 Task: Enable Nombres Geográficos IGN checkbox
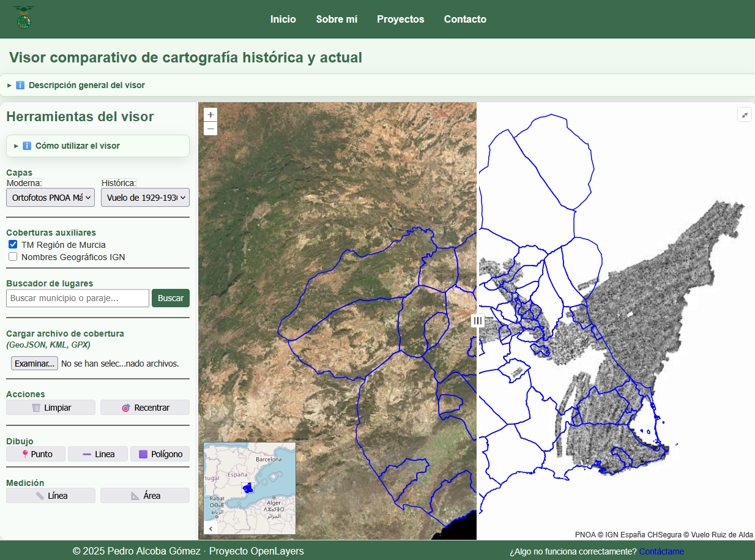tap(13, 256)
